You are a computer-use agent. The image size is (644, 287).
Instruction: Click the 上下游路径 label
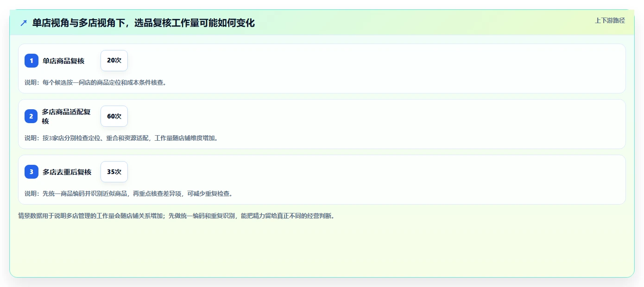click(610, 20)
